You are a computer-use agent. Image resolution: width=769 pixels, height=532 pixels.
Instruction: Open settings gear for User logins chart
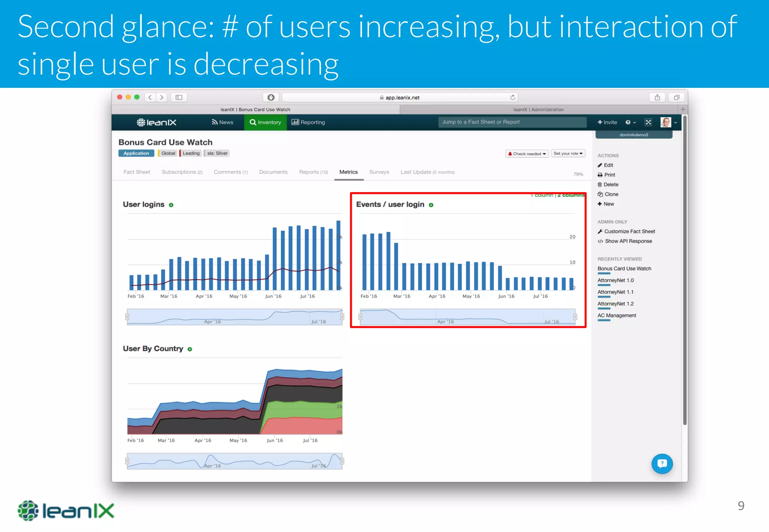171,205
